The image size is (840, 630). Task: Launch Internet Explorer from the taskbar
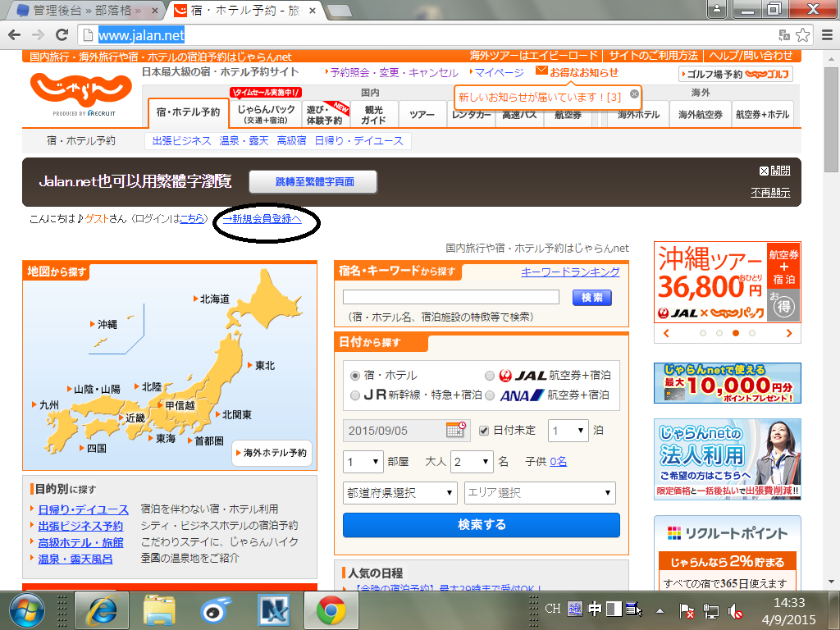click(102, 610)
